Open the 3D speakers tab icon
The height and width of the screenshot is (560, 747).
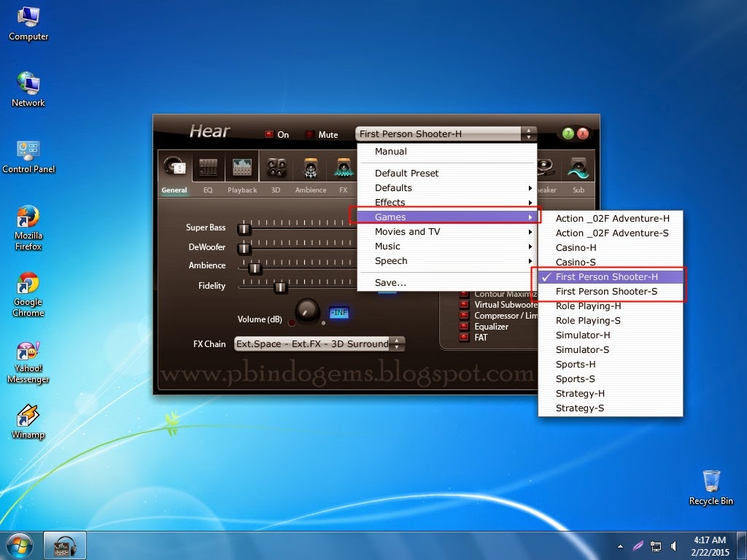(276, 167)
